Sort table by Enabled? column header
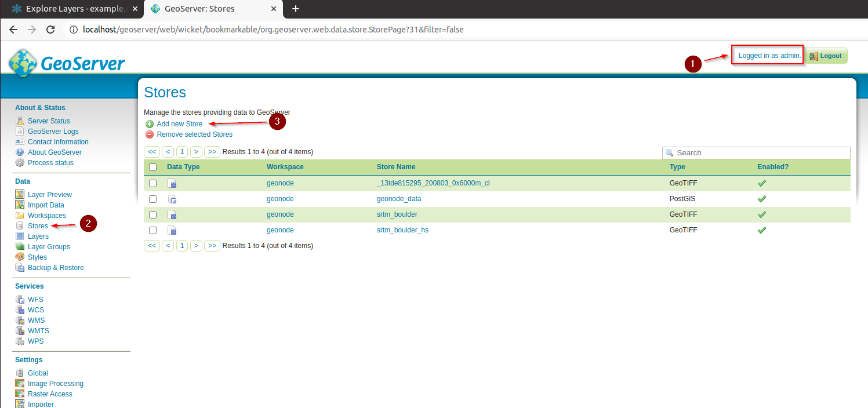This screenshot has width=868, height=408. coord(773,167)
